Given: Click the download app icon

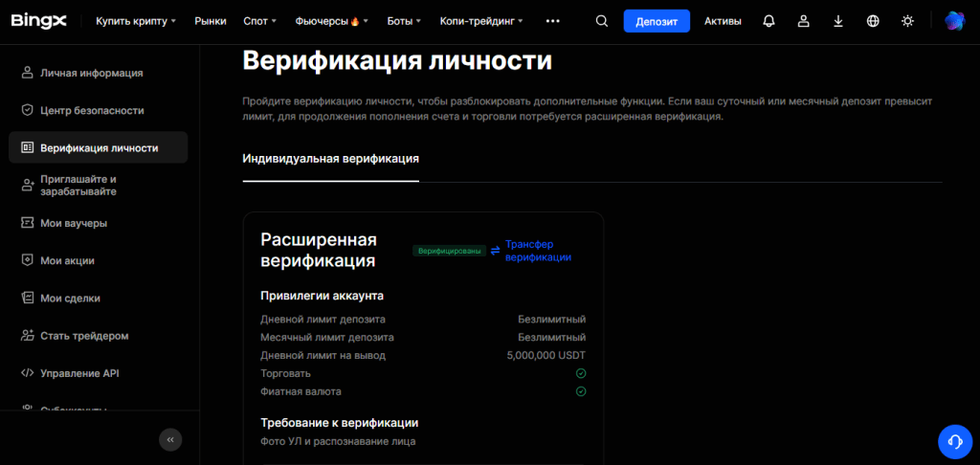Looking at the screenshot, I should click(x=838, y=21).
